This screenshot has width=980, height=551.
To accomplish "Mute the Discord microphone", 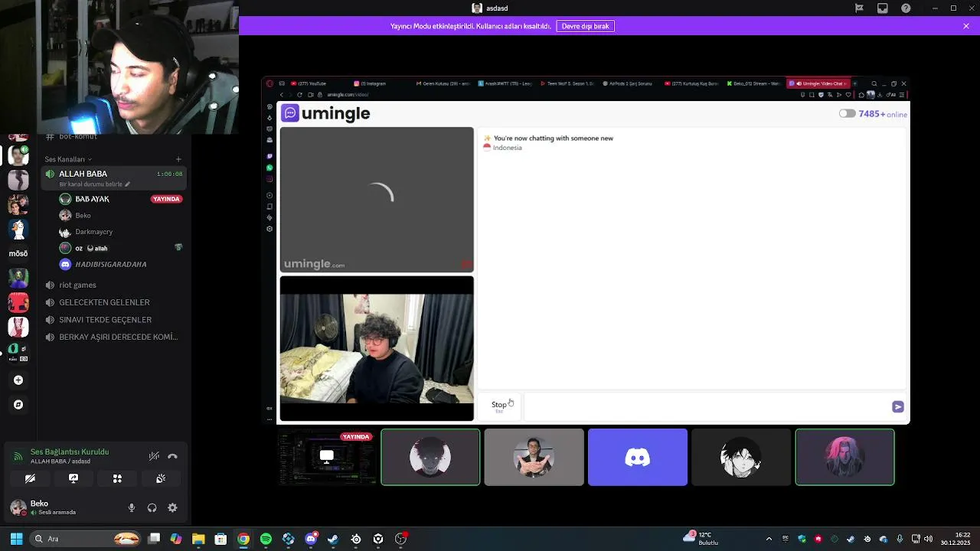I will 132,507.
